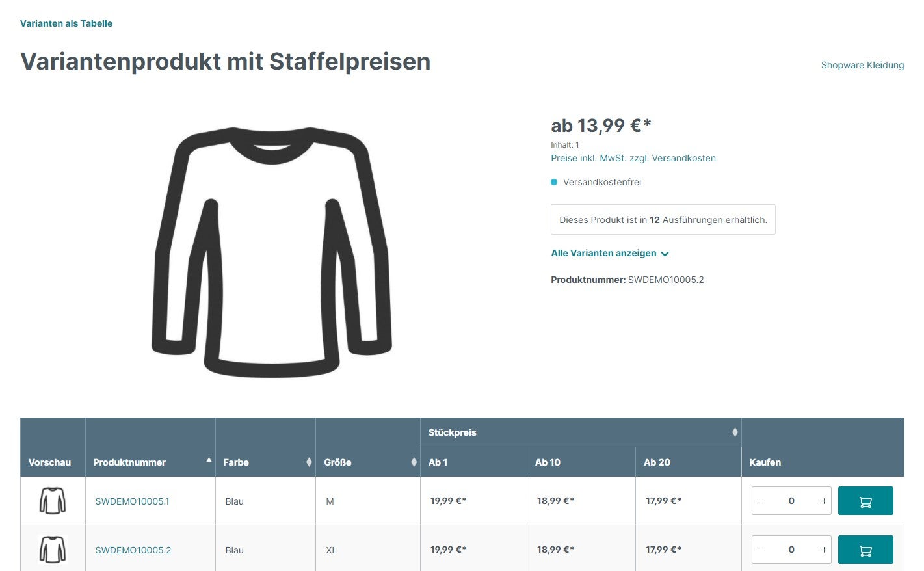Open product link SWDEMO10005.2
924x571 pixels.
tap(133, 550)
